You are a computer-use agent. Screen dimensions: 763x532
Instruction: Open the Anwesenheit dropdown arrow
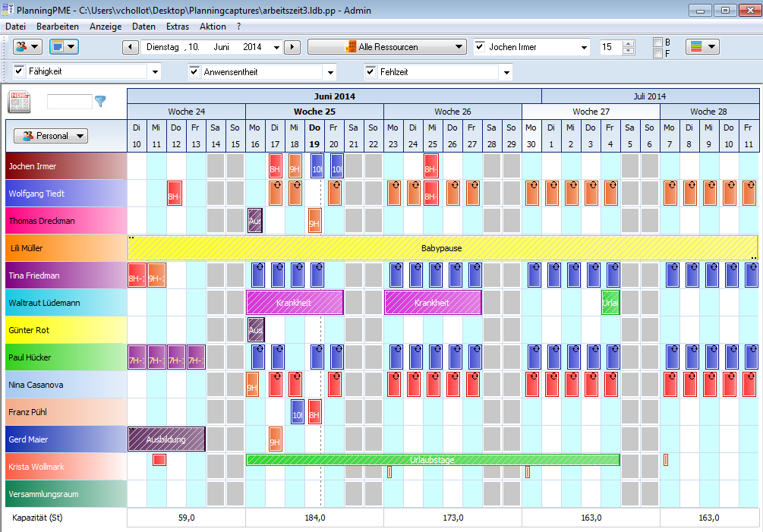point(329,72)
